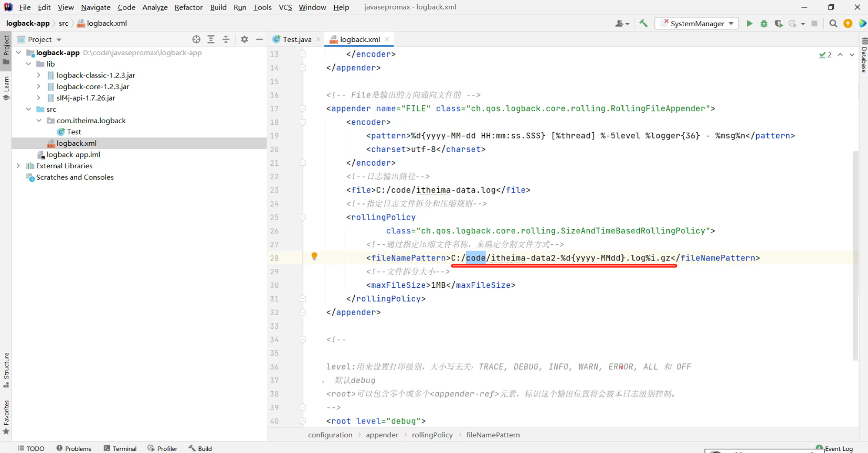Expand the External Libraries node
The width and height of the screenshot is (868, 453).
[18, 166]
